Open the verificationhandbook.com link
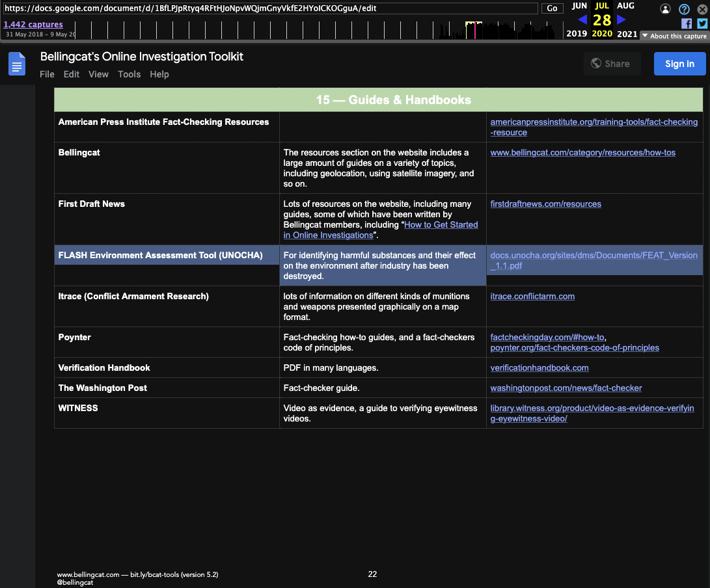This screenshot has height=588, width=710. click(x=539, y=367)
